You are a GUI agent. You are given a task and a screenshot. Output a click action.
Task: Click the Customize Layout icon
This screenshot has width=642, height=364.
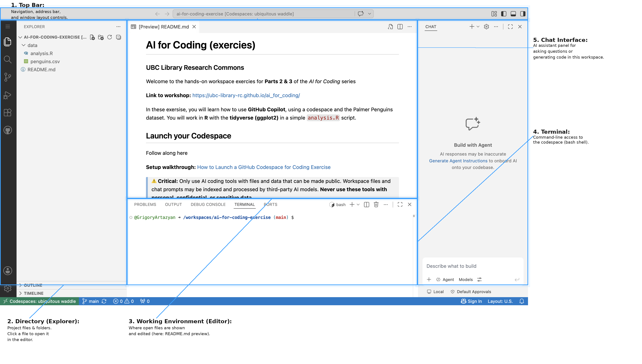point(494,14)
